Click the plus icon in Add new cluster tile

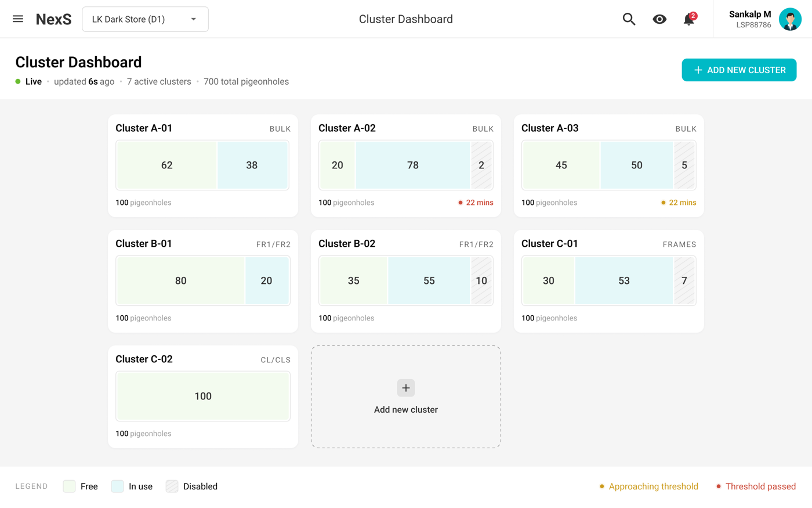(x=406, y=388)
